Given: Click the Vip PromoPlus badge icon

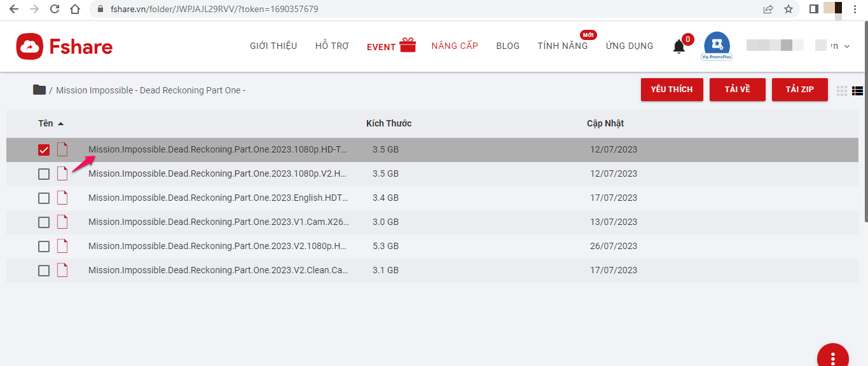Looking at the screenshot, I should coord(717,46).
